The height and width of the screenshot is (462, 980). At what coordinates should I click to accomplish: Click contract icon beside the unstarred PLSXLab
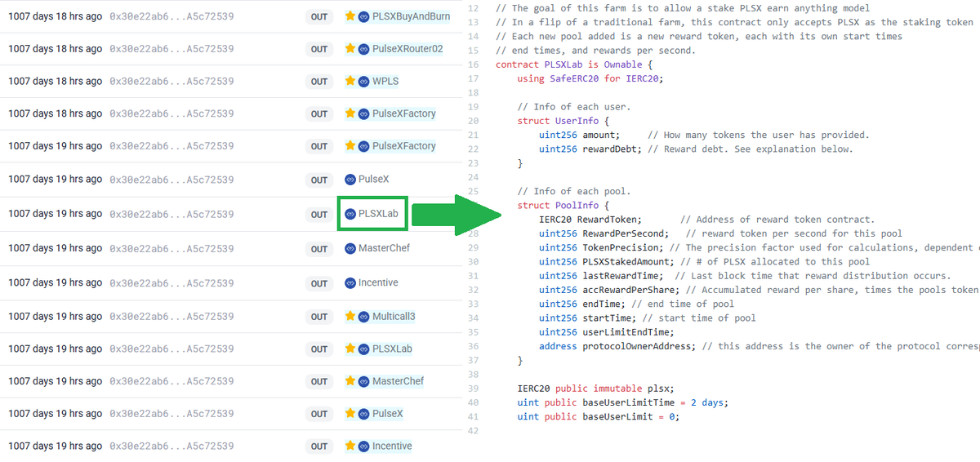tap(350, 214)
